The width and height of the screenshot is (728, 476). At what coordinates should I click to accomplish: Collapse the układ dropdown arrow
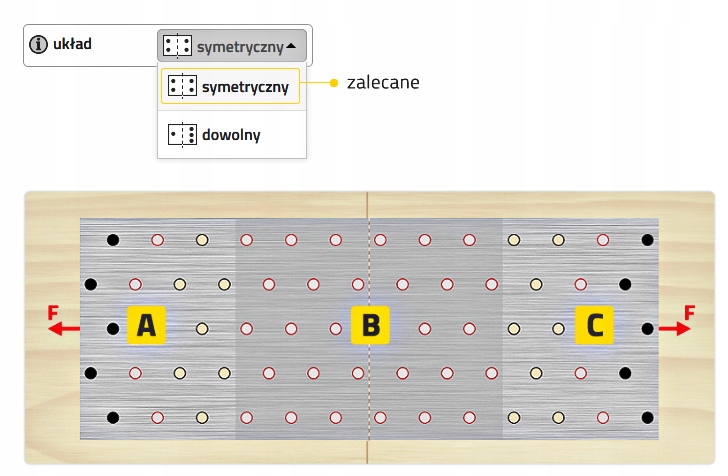coord(291,46)
